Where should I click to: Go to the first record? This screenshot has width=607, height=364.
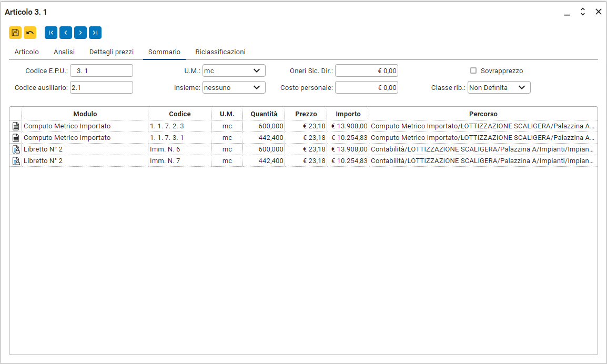pos(51,33)
